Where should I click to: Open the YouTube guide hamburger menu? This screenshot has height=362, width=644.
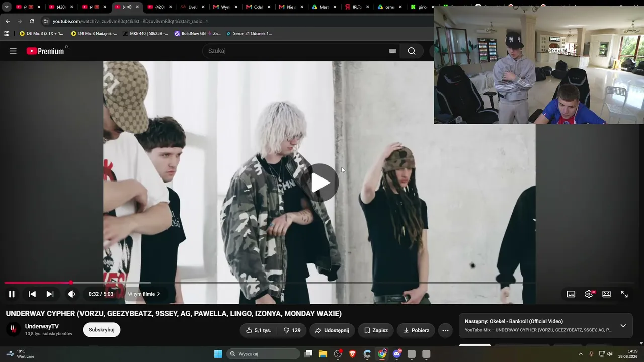click(13, 51)
